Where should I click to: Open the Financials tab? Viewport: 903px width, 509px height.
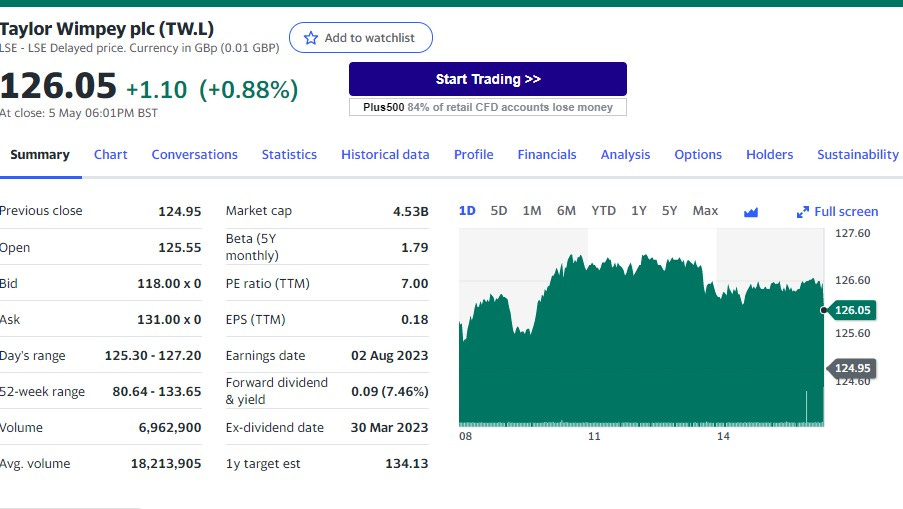[x=547, y=154]
